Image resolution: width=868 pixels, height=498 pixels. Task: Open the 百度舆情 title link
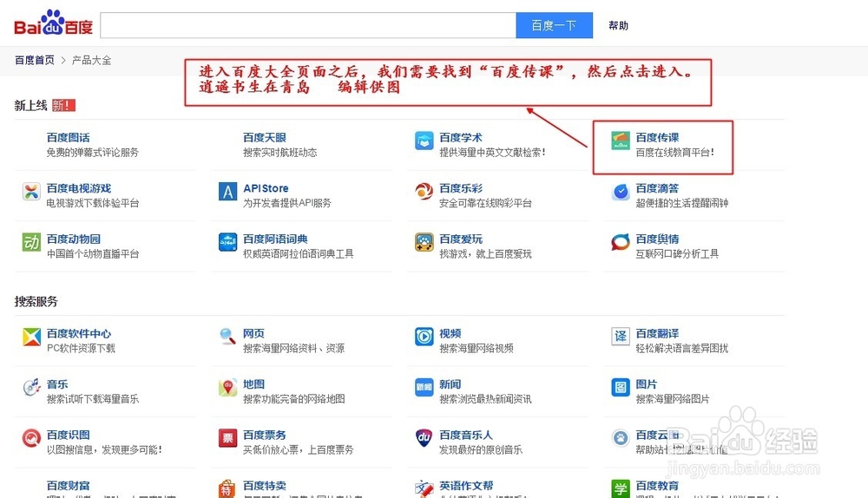[x=657, y=239]
